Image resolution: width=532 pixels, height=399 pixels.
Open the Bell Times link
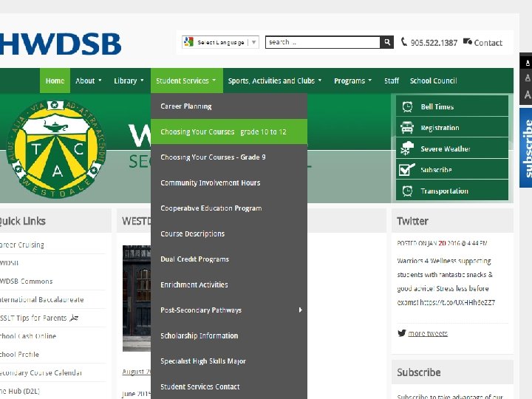click(x=452, y=106)
